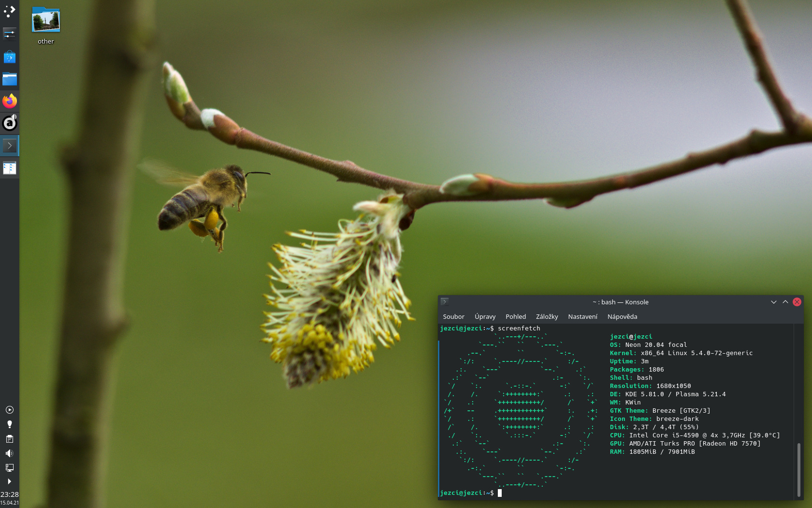This screenshot has height=508, width=812.
Task: Open the audio app with the 'a' logo
Action: pos(10,123)
